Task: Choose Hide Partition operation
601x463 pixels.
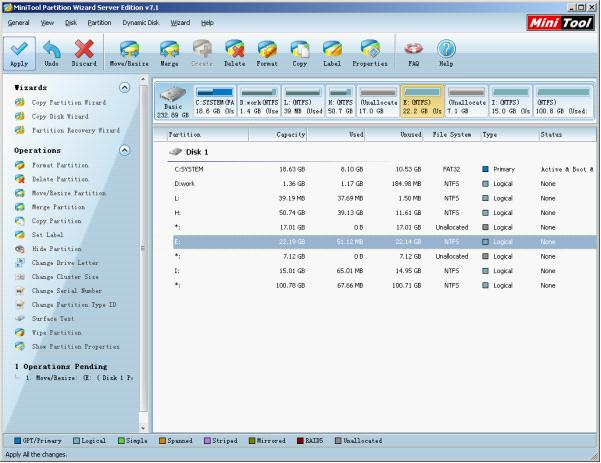Action: pyautogui.click(x=48, y=249)
